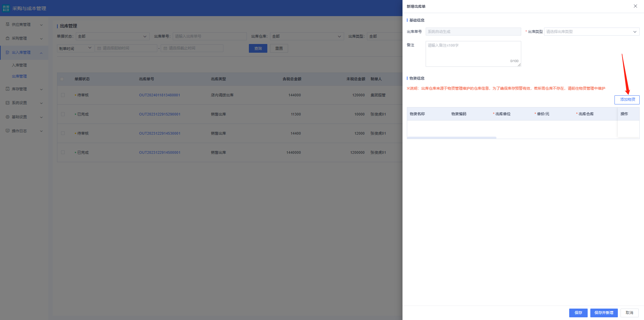
Task: Click the 保存并新增 button
Action: point(604,313)
